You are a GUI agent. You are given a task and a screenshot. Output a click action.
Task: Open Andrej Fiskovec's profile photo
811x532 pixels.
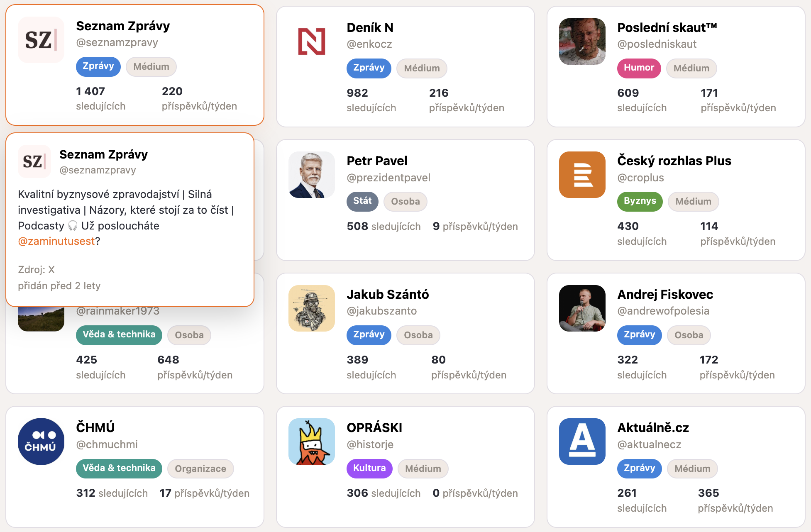coord(582,308)
